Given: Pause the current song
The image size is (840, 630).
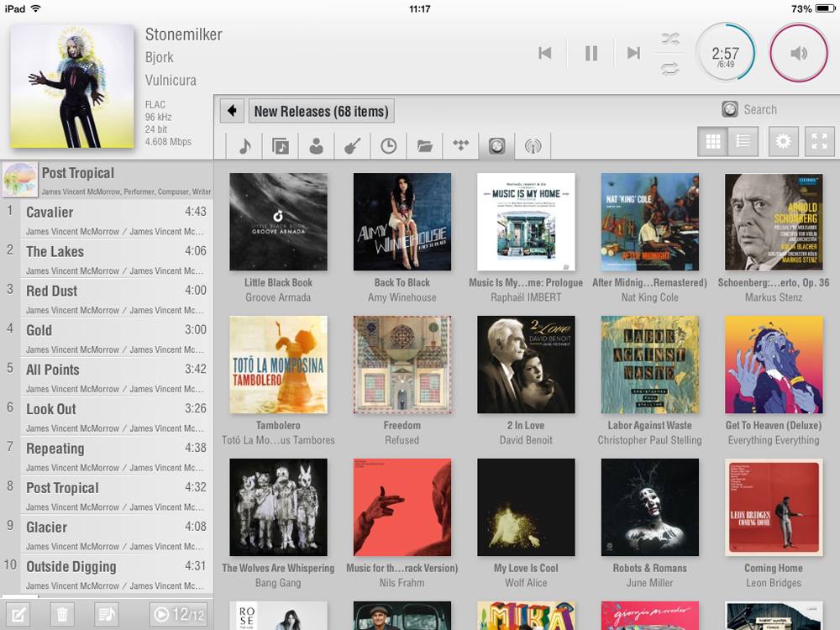Looking at the screenshot, I should (x=591, y=53).
